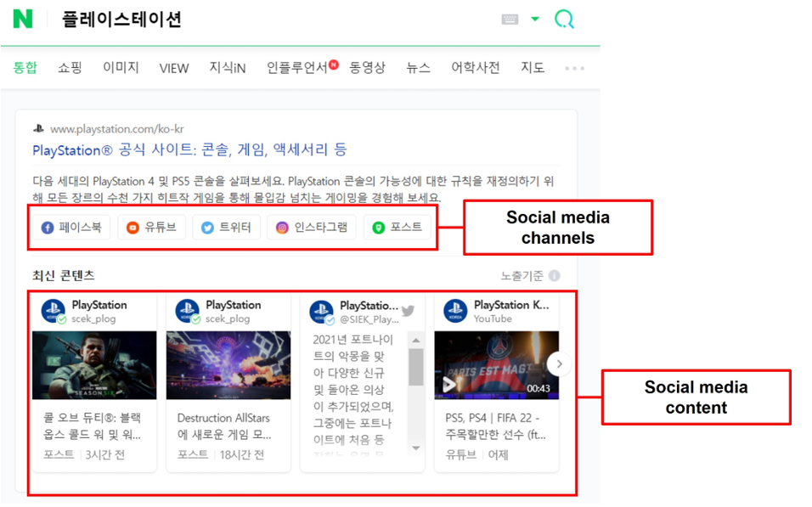Play the FIFA 22 YouTube video thumbnail

pos(496,365)
